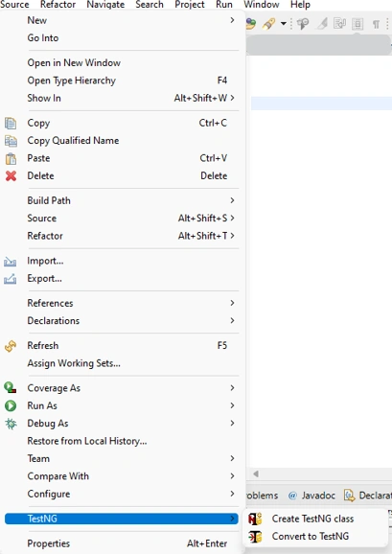Screen dimensions: 392x554
Task: Click the Coverage As icon
Action: click(x=11, y=388)
